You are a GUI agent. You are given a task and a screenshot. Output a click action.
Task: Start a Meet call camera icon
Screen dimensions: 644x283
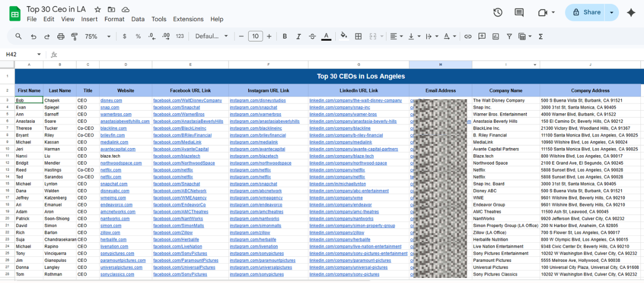pos(542,13)
